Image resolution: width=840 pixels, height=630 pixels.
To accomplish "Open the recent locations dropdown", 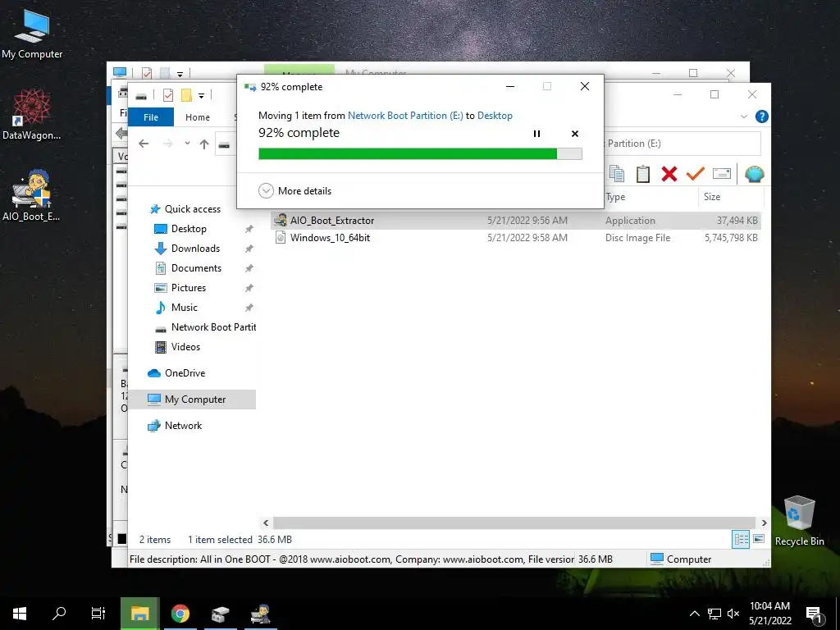I will (187, 143).
